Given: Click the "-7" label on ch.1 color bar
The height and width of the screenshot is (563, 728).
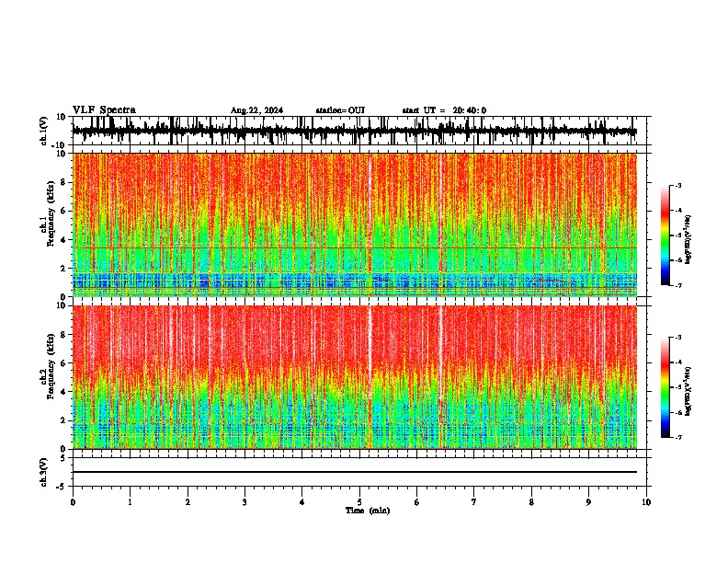Looking at the screenshot, I should pos(678,285).
